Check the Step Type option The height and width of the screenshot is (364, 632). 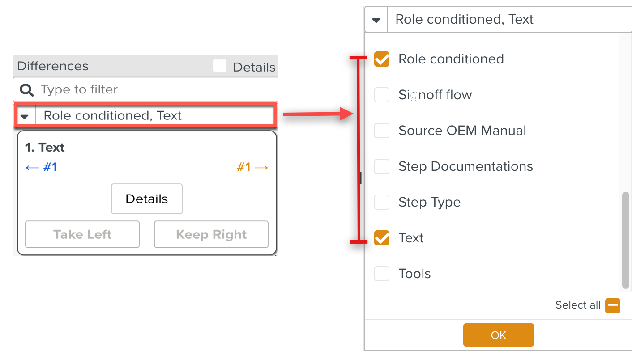382,202
